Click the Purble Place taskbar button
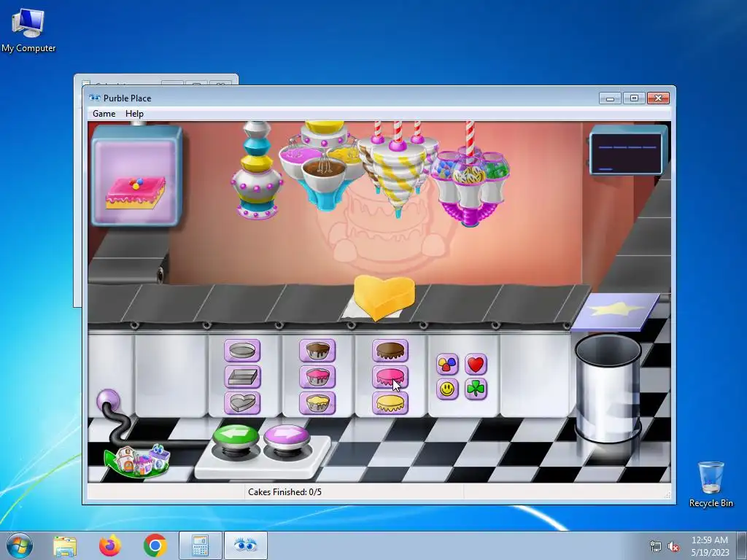This screenshot has height=560, width=747. pyautogui.click(x=245, y=545)
